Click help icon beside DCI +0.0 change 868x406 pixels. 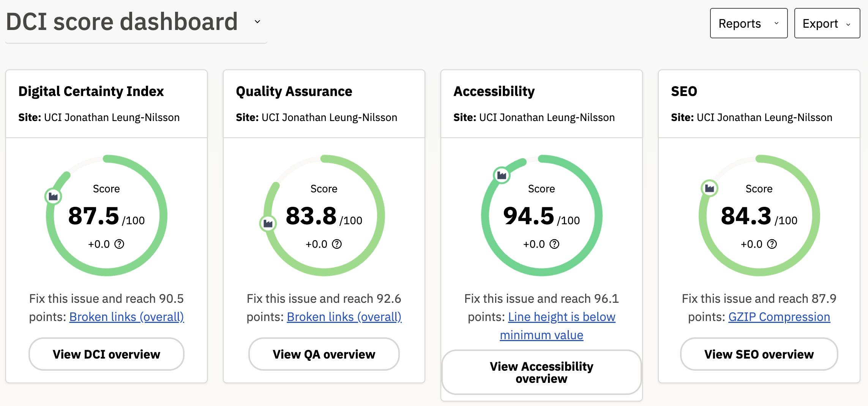(119, 244)
